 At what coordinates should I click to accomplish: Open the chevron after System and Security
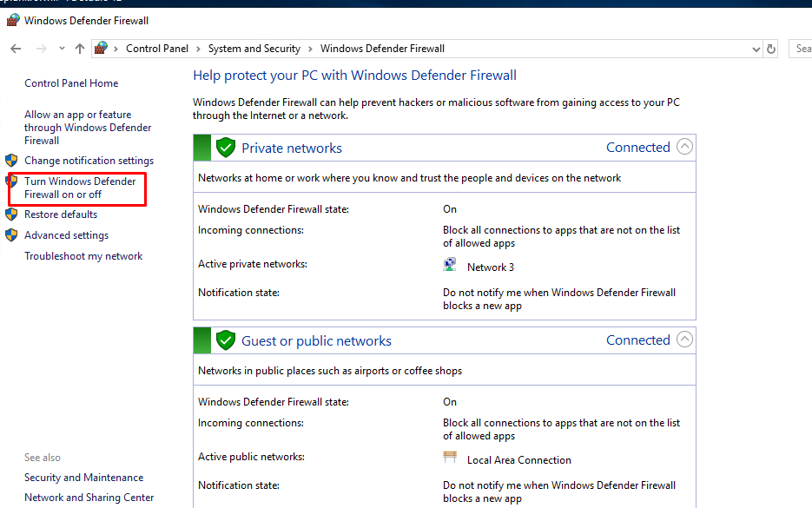click(x=310, y=49)
